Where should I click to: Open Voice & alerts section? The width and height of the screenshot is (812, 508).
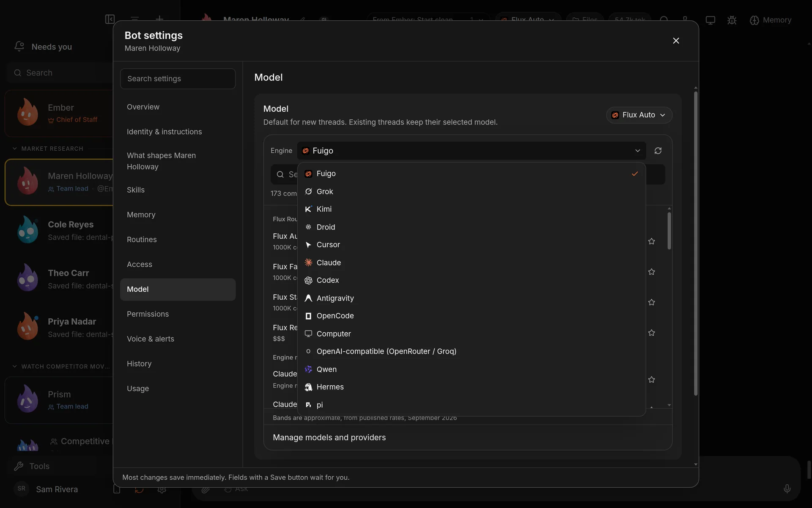(x=178, y=339)
